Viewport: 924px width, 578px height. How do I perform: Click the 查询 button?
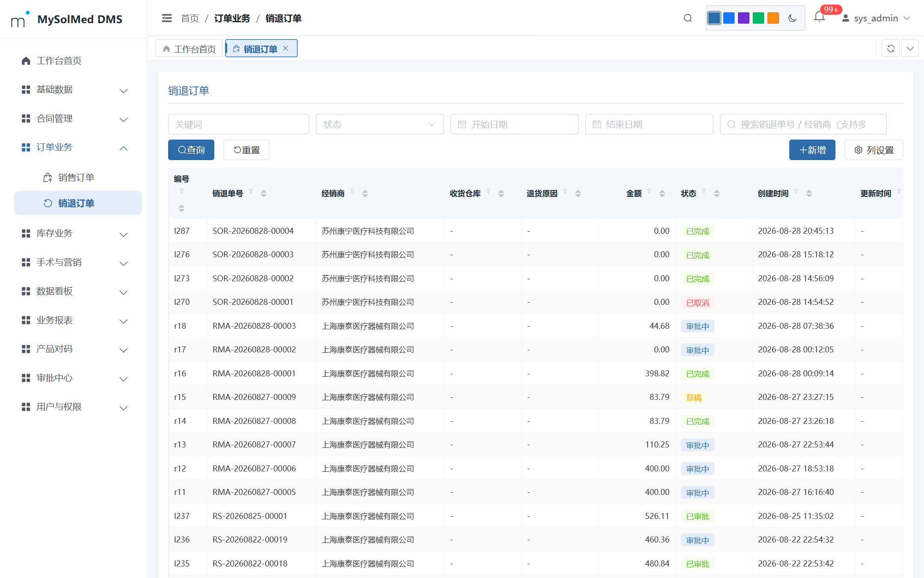point(191,150)
